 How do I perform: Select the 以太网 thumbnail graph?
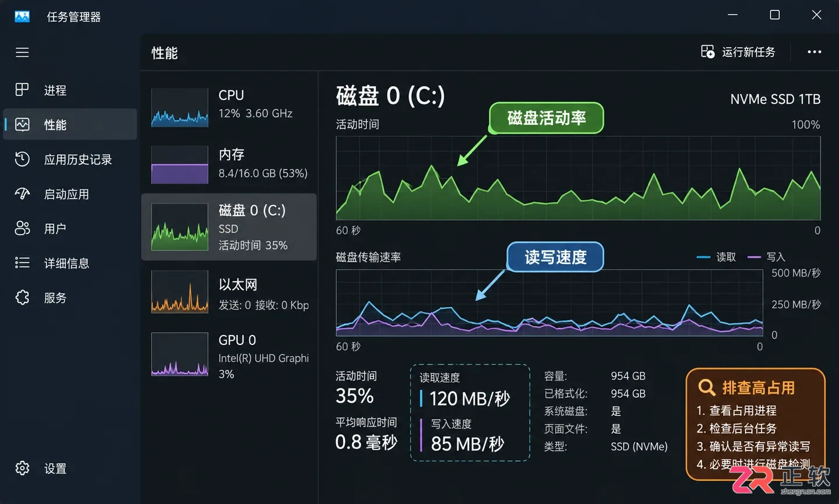click(179, 291)
